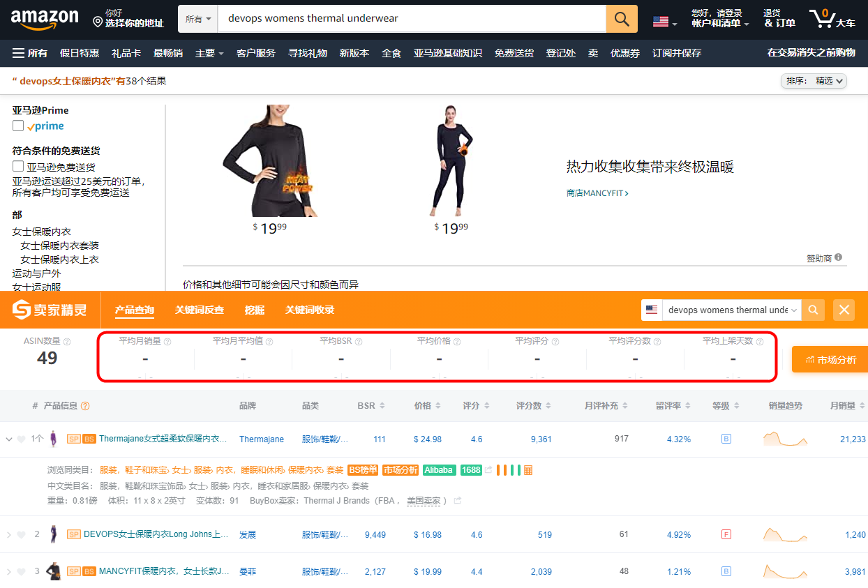Click the MANCYFIT row product thumbnail
This screenshot has width=868, height=588.
point(53,572)
